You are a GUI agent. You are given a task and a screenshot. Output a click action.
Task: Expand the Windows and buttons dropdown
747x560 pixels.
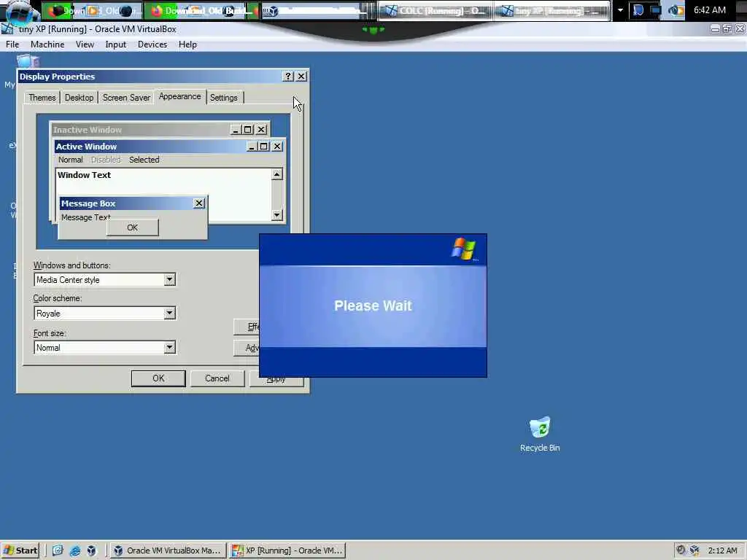[x=169, y=279]
